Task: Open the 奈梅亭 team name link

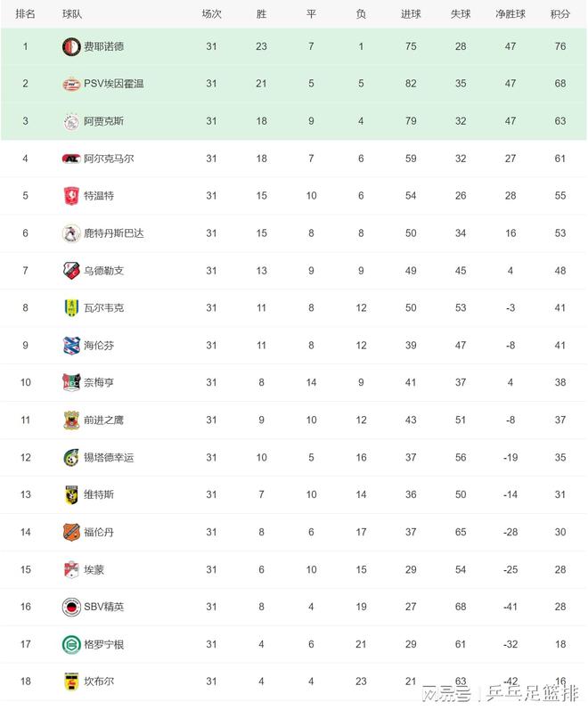Action: point(99,383)
